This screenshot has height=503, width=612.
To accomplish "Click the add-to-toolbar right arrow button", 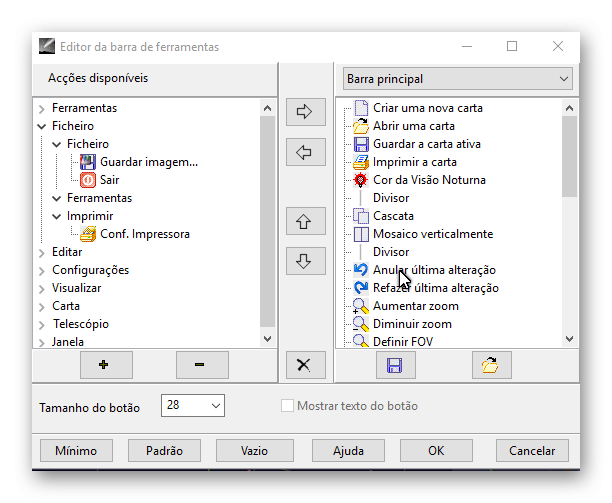I will pyautogui.click(x=306, y=112).
